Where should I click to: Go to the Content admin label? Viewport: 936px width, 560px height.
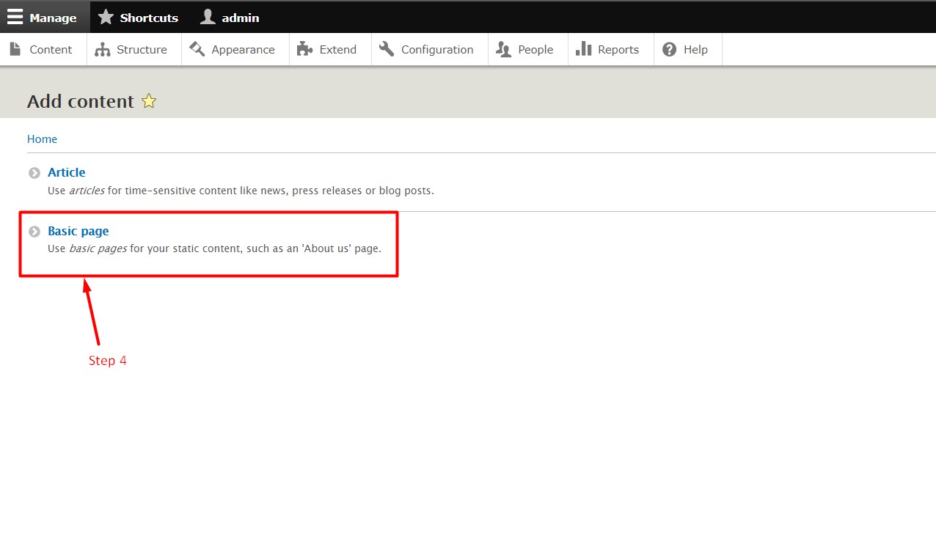pyautogui.click(x=51, y=50)
